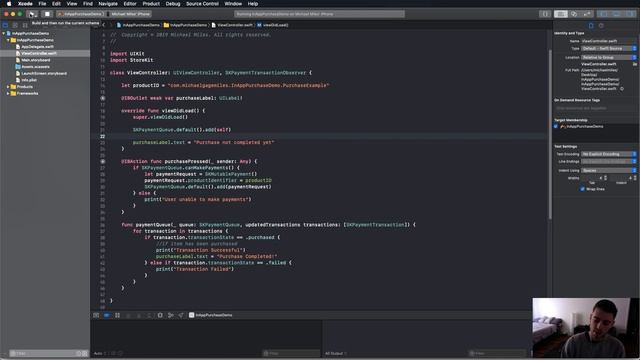Click the reveal-in-Finder arrow after full path
The width and height of the screenshot is (640, 360).
622,89
